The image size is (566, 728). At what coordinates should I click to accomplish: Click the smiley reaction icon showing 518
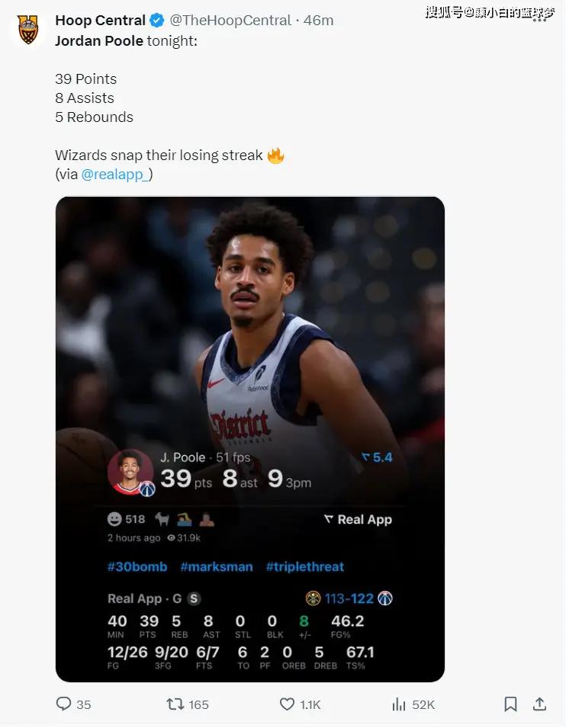114,519
